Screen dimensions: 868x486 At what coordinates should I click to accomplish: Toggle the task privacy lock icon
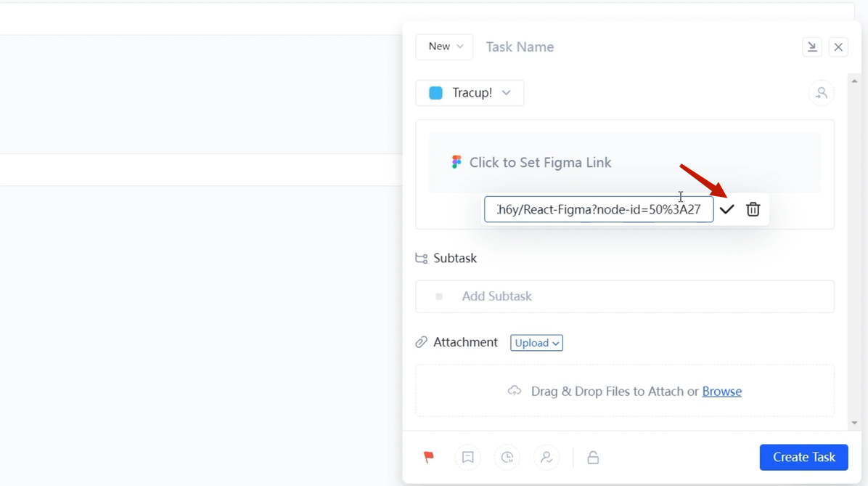point(593,457)
